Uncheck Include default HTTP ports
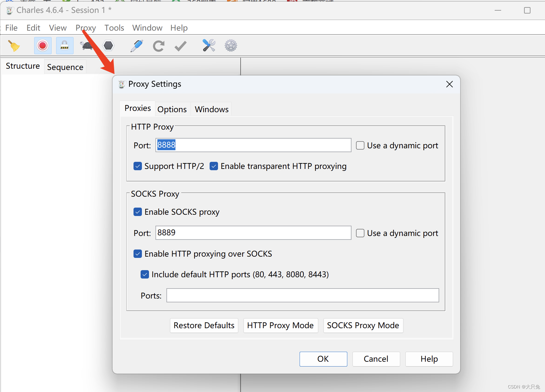Viewport: 545px width, 392px height. [145, 274]
